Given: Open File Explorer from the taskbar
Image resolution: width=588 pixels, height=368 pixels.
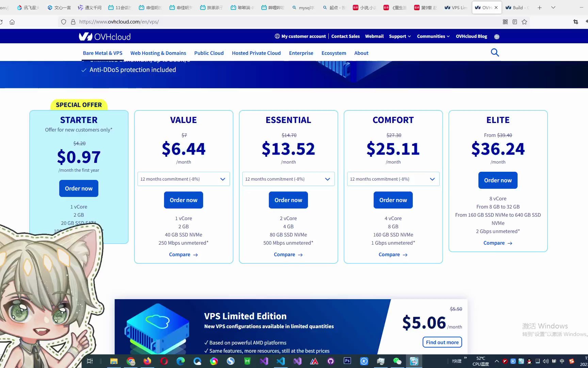Looking at the screenshot, I should coord(114,361).
